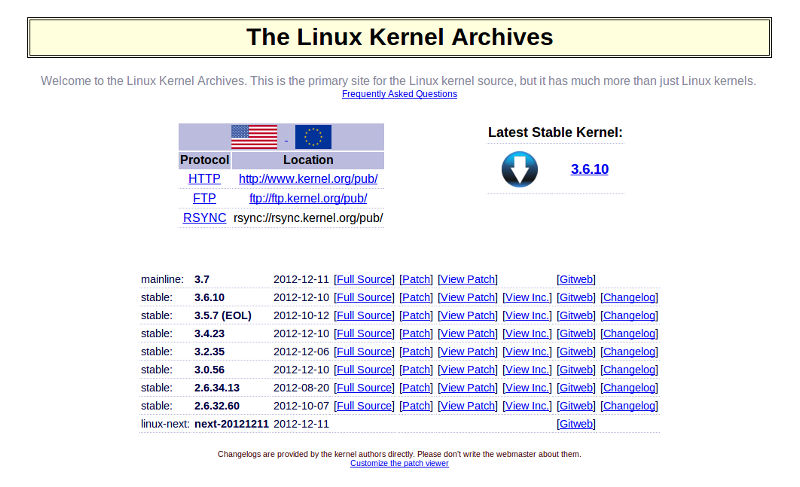Image resolution: width=800 pixels, height=487 pixels.
Task: Click the Protocol column header
Action: click(205, 160)
